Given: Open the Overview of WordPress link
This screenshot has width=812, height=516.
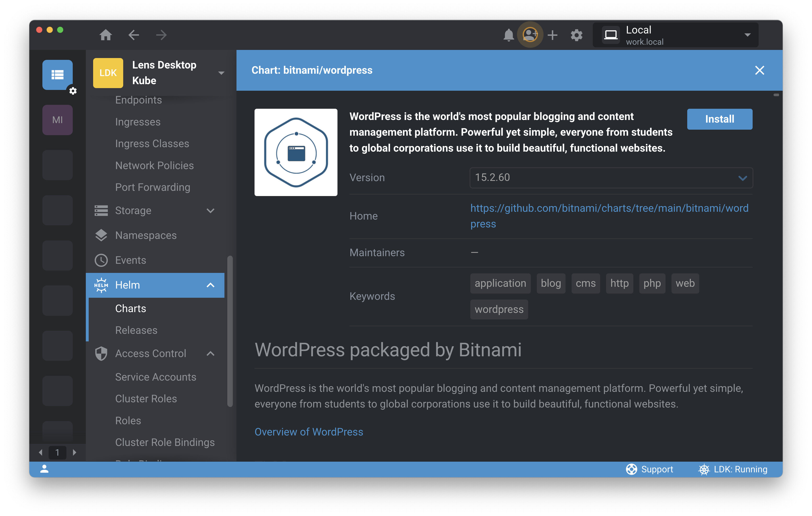Looking at the screenshot, I should pos(308,432).
